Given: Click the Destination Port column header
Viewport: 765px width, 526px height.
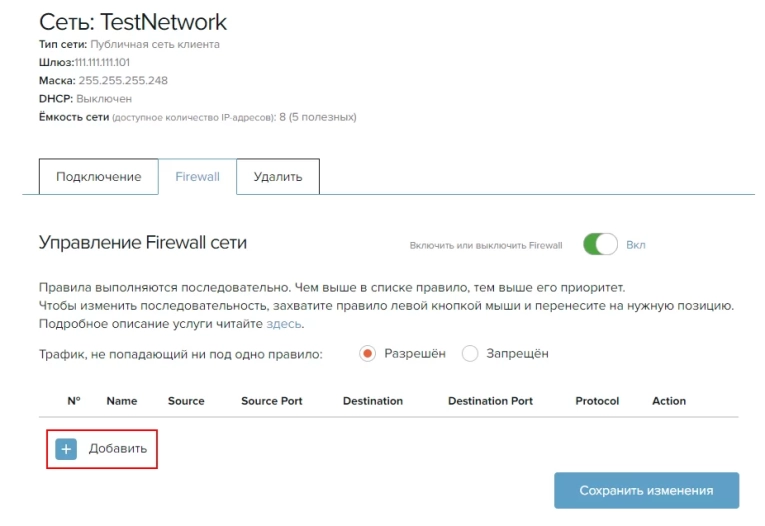Looking at the screenshot, I should pyautogui.click(x=490, y=401).
